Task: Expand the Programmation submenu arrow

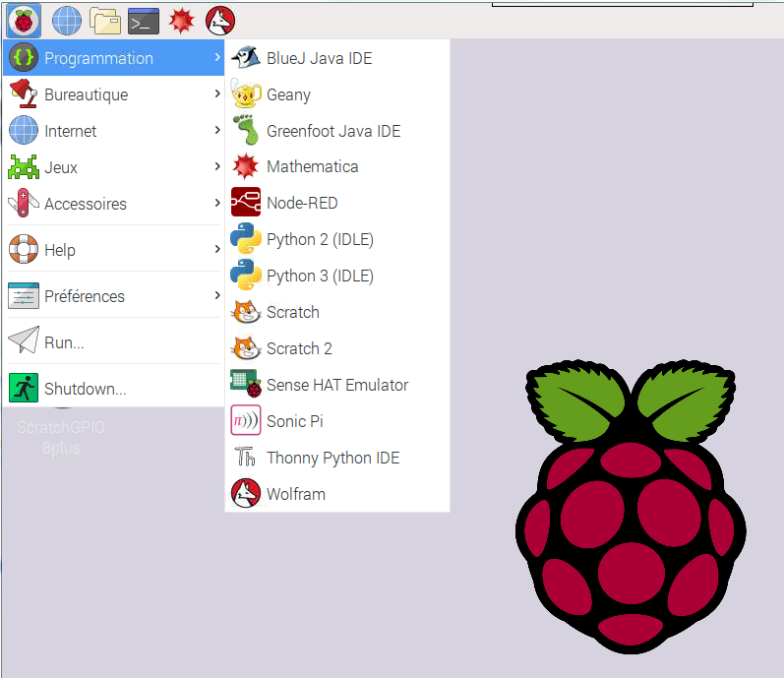Action: coord(217,57)
